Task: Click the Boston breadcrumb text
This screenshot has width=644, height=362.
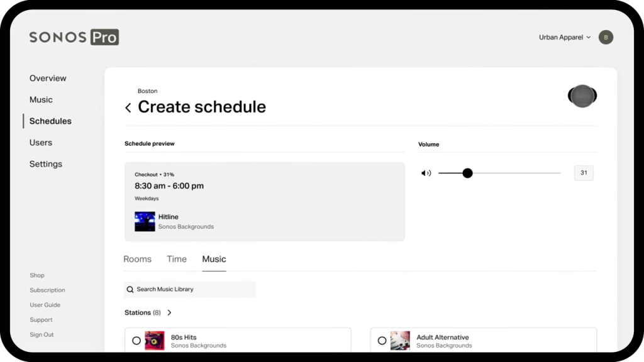Action: point(147,91)
